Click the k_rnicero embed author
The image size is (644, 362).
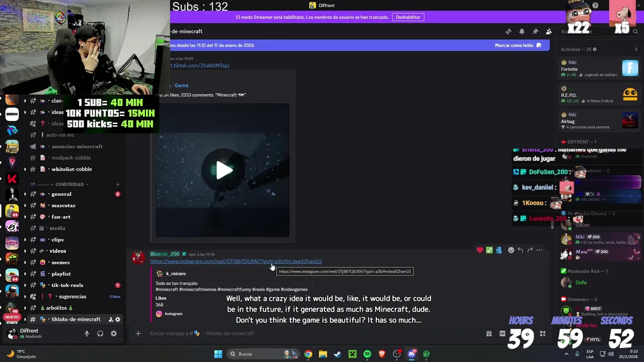click(176, 274)
